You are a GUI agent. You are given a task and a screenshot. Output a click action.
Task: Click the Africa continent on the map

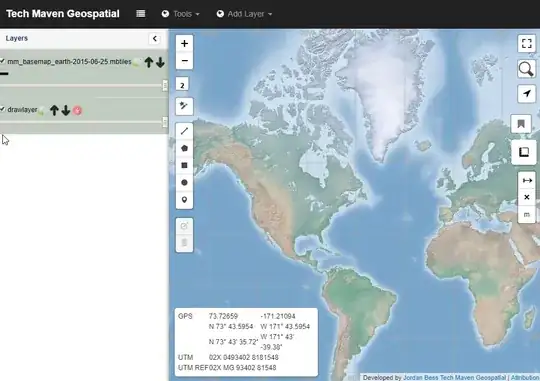[x=482, y=276]
